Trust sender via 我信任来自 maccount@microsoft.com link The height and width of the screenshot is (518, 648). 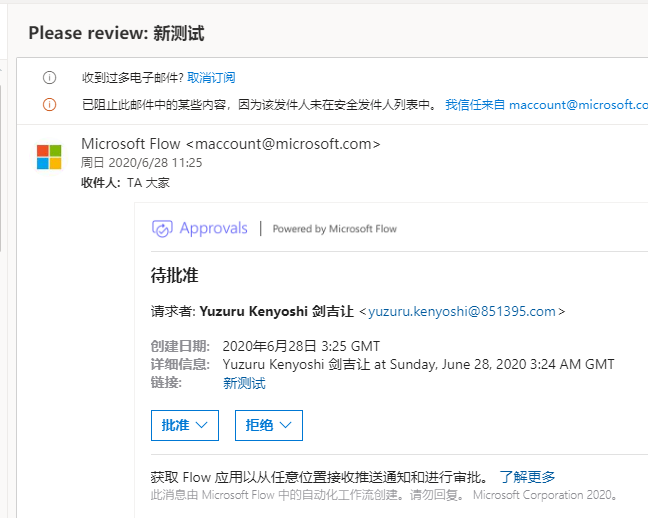click(x=546, y=105)
